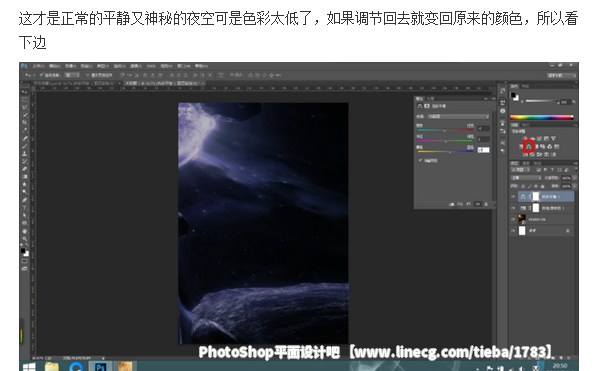Image resolution: width=607 pixels, height=371 pixels.
Task: Open the Move tool preset picker arrow
Action: tap(34, 75)
